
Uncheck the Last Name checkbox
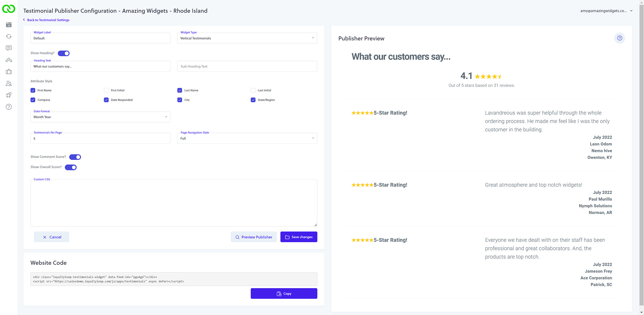(x=180, y=90)
